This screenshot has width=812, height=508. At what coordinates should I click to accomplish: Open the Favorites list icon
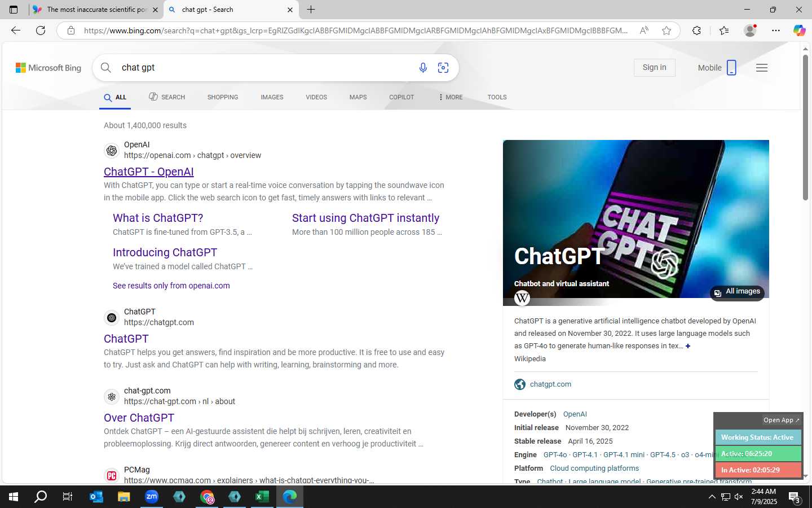click(x=724, y=30)
